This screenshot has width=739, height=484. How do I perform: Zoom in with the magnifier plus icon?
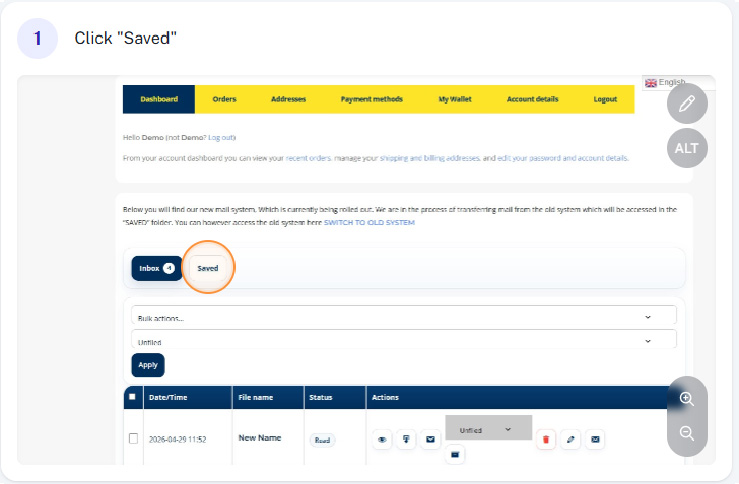[687, 399]
